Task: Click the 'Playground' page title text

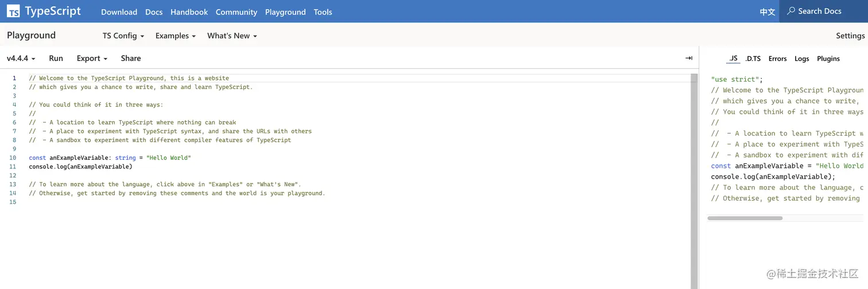Action: click(x=31, y=35)
